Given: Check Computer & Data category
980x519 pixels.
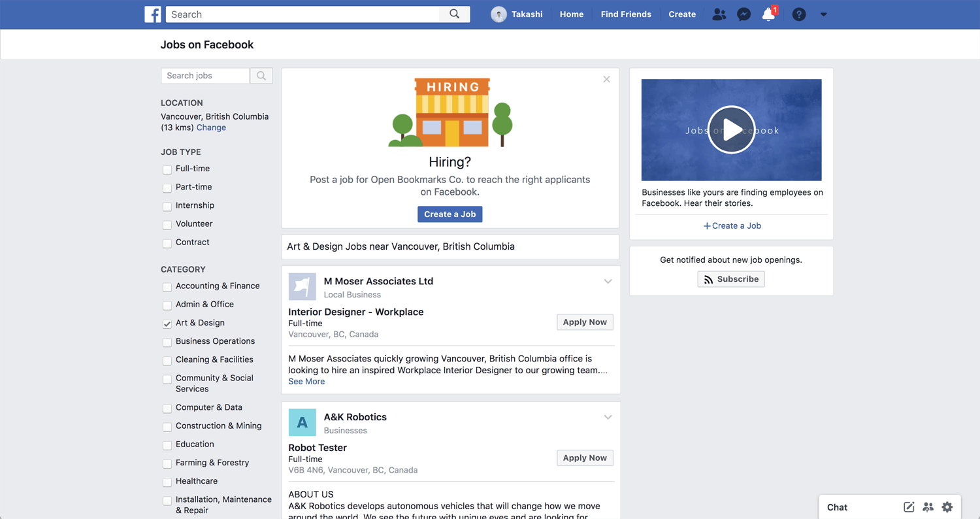Looking at the screenshot, I should click(x=167, y=408).
